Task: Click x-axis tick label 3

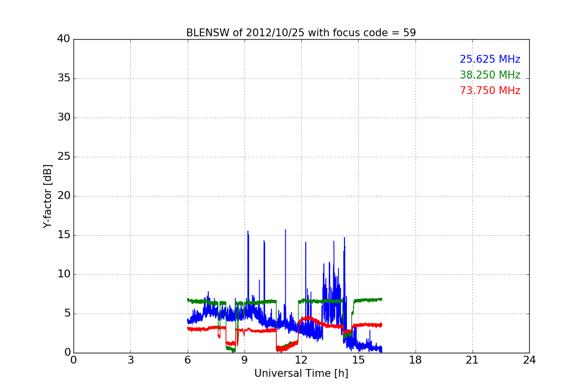Action: 130,360
